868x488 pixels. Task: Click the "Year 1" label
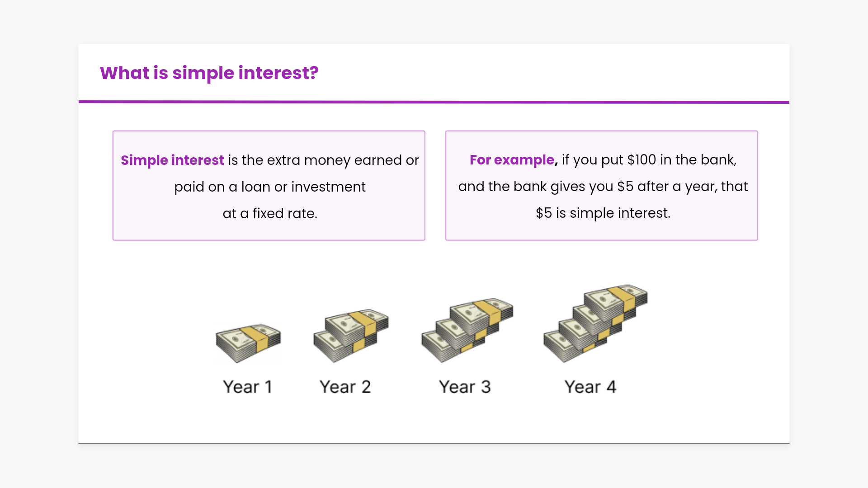click(x=248, y=387)
